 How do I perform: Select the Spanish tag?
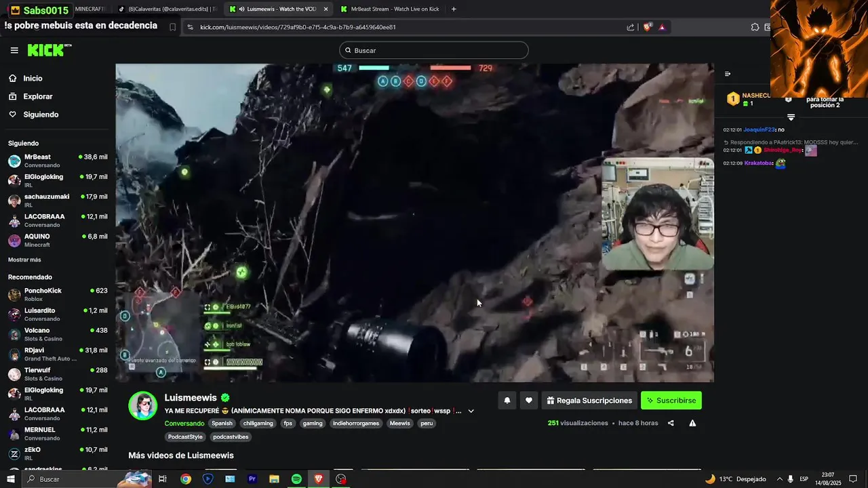(222, 424)
